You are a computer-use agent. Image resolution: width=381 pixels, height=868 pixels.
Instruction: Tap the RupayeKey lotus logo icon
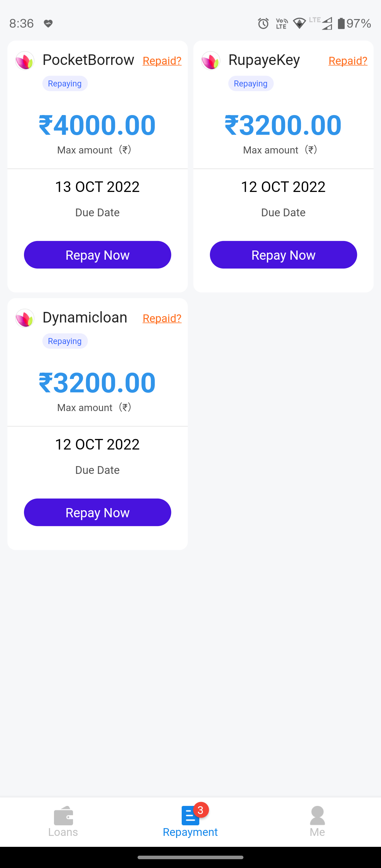pos(211,61)
